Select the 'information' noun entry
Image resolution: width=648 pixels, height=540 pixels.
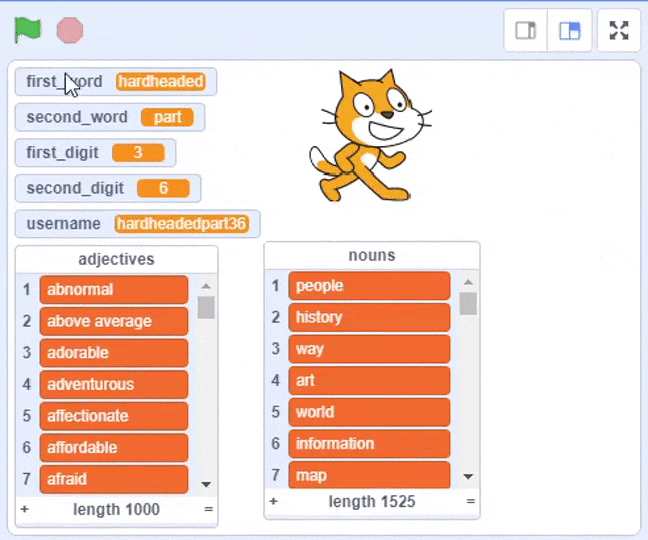pyautogui.click(x=369, y=443)
